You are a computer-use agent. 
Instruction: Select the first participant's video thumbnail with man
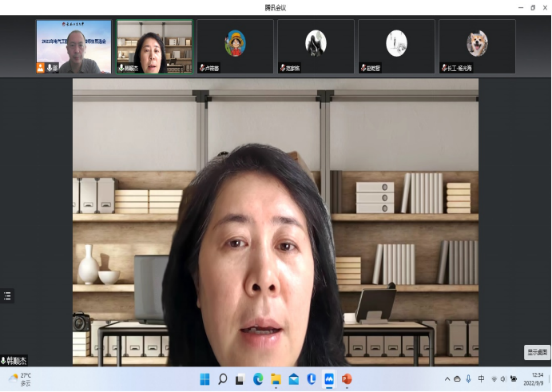pyautogui.click(x=74, y=46)
